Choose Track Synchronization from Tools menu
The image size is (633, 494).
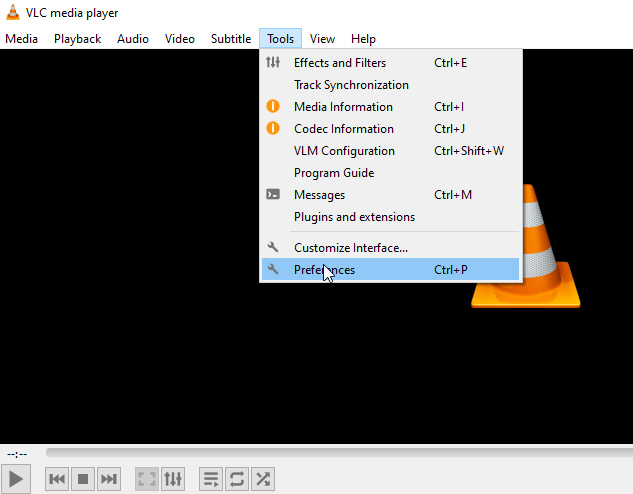pyautogui.click(x=390, y=85)
